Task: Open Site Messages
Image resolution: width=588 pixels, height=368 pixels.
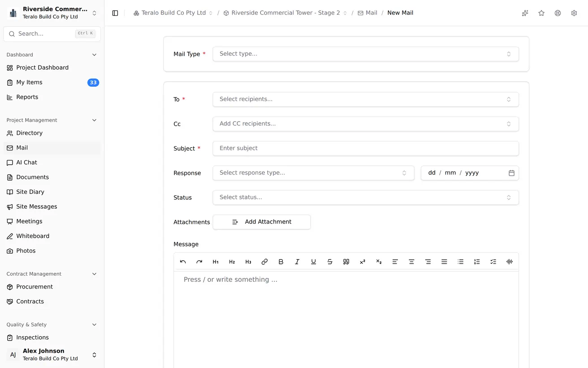Action: (52, 207)
